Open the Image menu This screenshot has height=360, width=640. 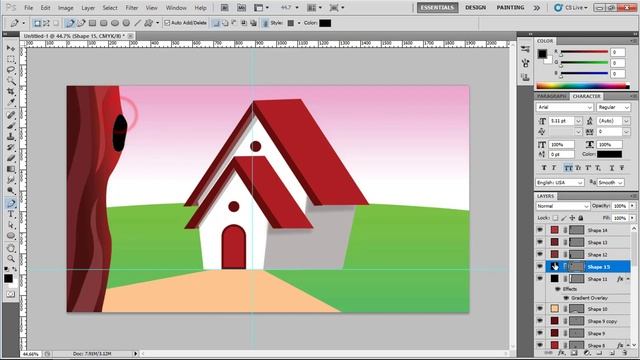click(x=65, y=8)
